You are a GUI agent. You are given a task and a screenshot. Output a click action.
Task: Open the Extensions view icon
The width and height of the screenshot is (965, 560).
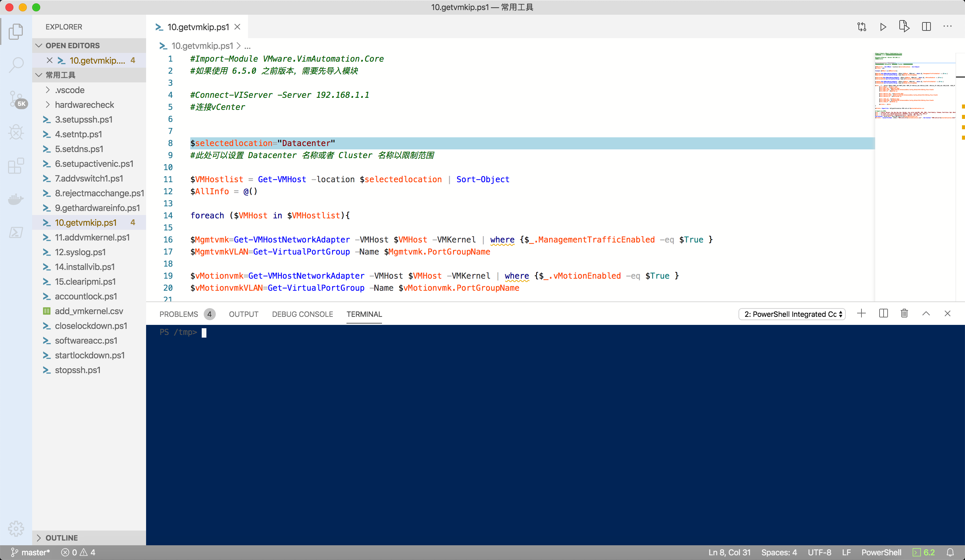(16, 166)
